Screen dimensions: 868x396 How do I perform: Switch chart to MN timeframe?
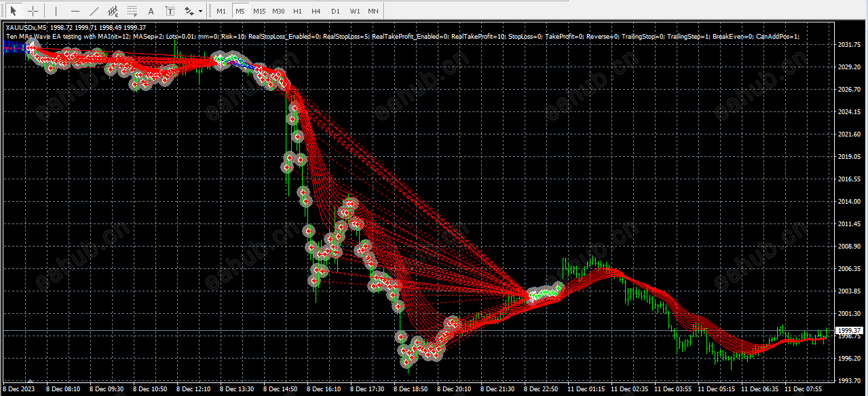click(x=373, y=12)
